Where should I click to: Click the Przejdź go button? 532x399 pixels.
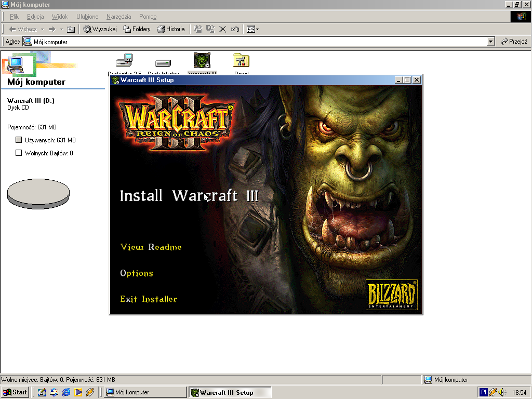coord(514,42)
